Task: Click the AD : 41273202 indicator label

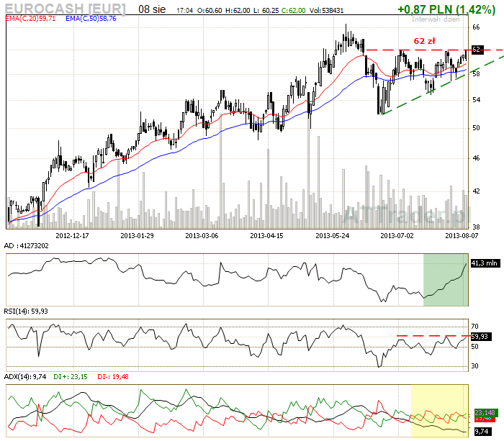Action: [27, 246]
